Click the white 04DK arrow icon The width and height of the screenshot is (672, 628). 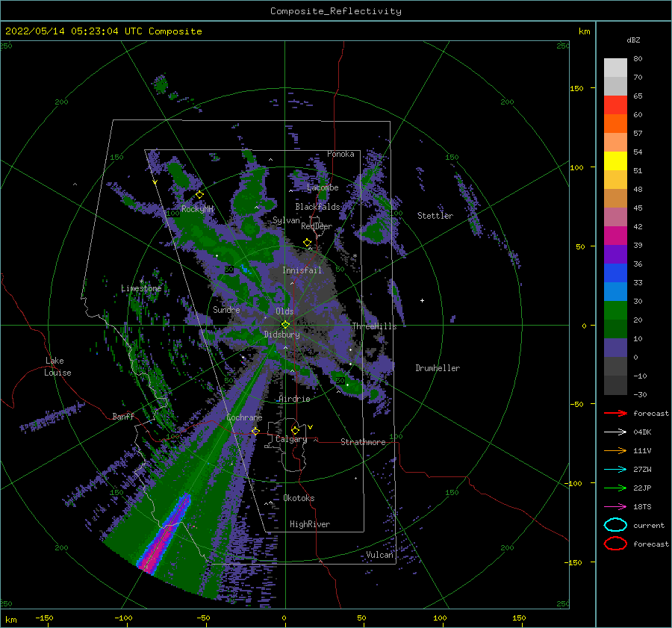pyautogui.click(x=615, y=432)
